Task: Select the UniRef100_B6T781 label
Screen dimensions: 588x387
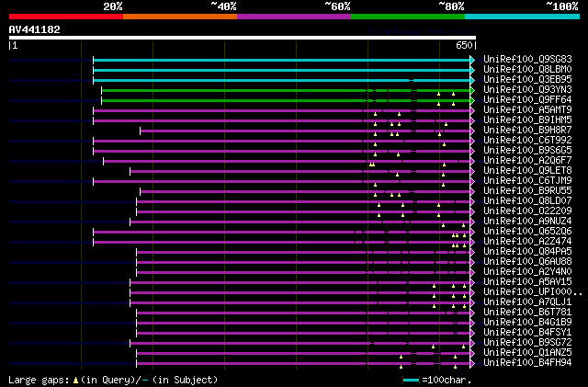Action: pos(527,313)
